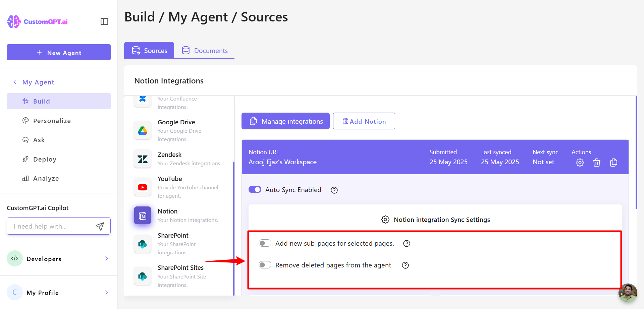Select the Notion integration icon
This screenshot has width=644, height=309.
pos(143,215)
